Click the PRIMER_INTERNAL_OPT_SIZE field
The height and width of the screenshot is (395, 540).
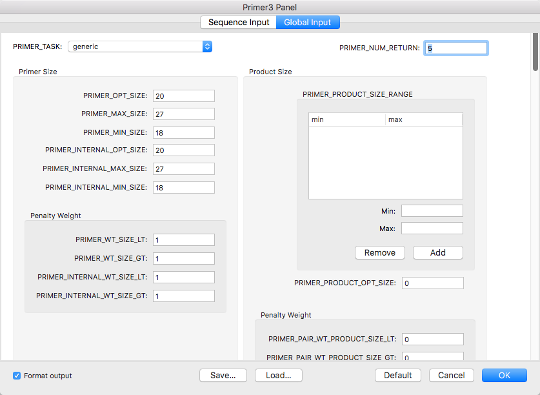click(184, 150)
